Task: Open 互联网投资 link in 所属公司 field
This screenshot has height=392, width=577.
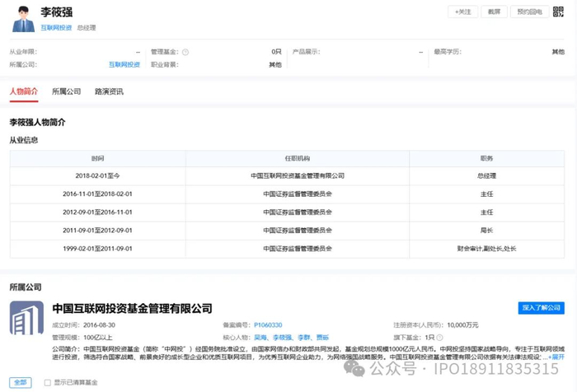Action: (124, 64)
